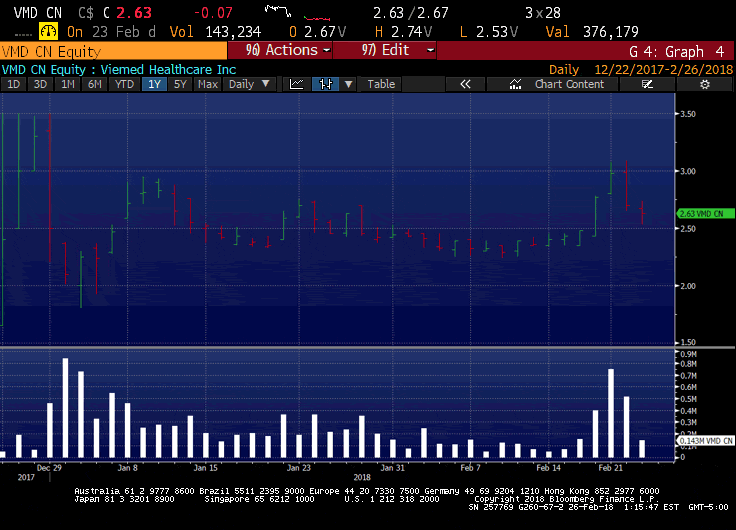Viewport: 736px width, 530px height.
Task: Open dropdown arrow next to candlestick icon
Action: (x=347, y=85)
